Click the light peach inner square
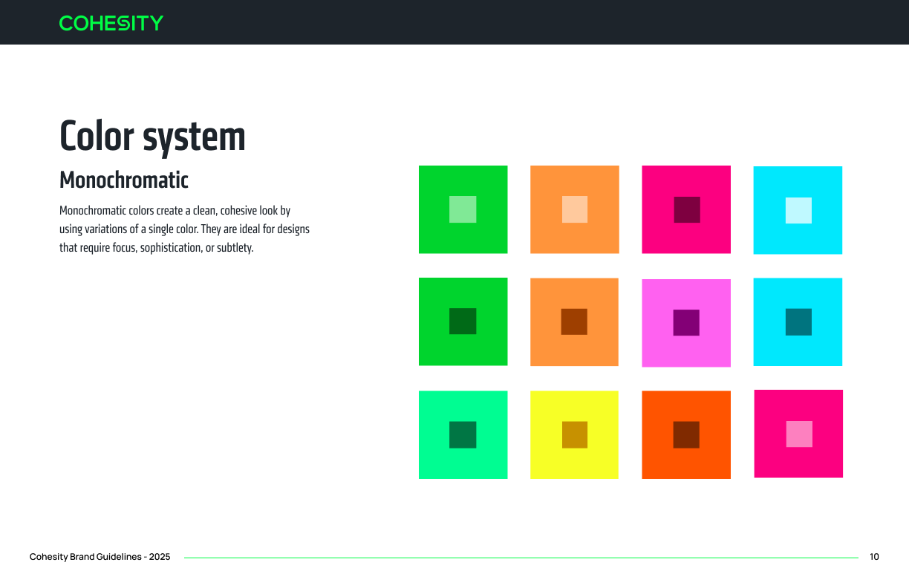Image resolution: width=909 pixels, height=588 pixels. click(x=574, y=209)
